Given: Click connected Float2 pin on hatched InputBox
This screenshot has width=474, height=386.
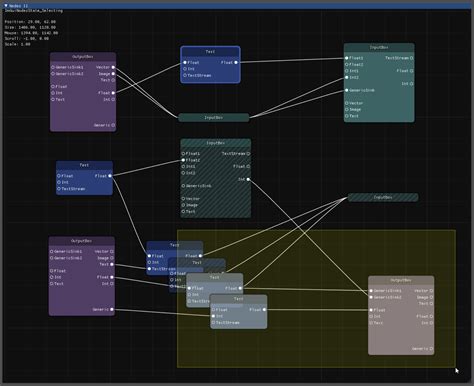Looking at the screenshot, I should coord(183,160).
